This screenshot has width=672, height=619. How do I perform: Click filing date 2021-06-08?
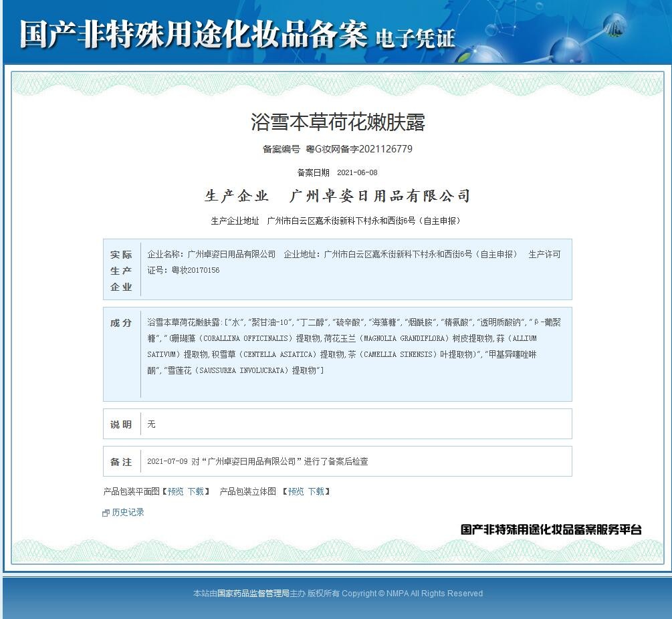(357, 172)
